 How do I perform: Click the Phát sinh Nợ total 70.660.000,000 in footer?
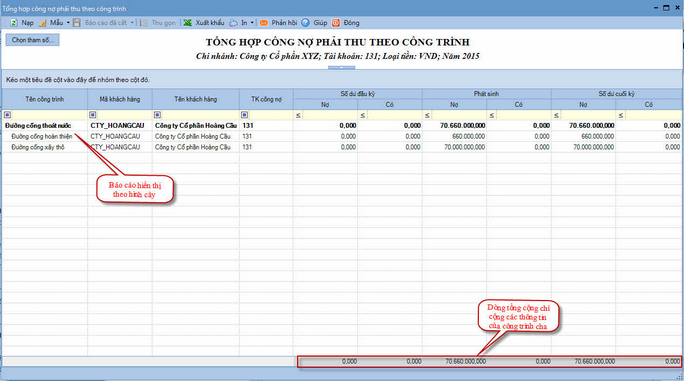click(465, 361)
